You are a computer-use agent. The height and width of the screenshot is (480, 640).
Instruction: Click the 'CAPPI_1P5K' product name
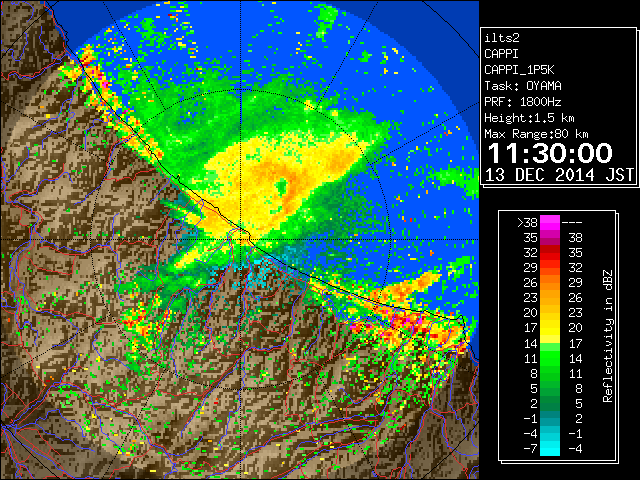click(519, 70)
